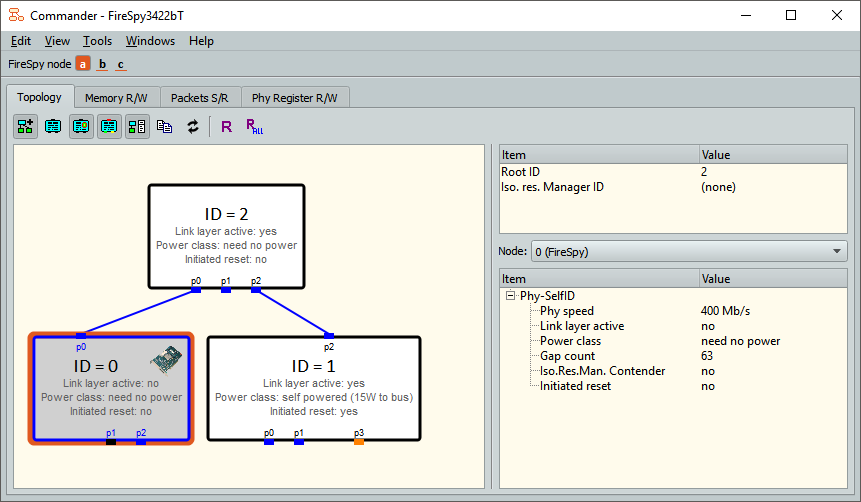Open the Edit menu
Viewport: 861px width, 502px height.
[21, 41]
